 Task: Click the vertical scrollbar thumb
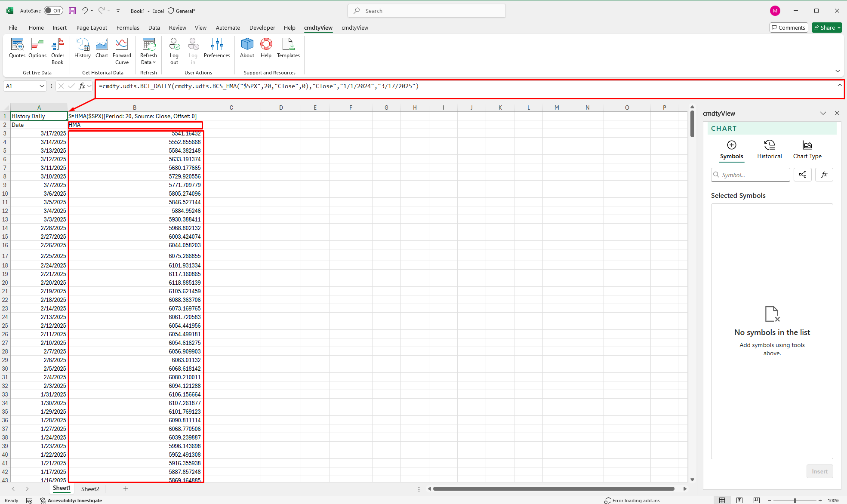coord(692,124)
